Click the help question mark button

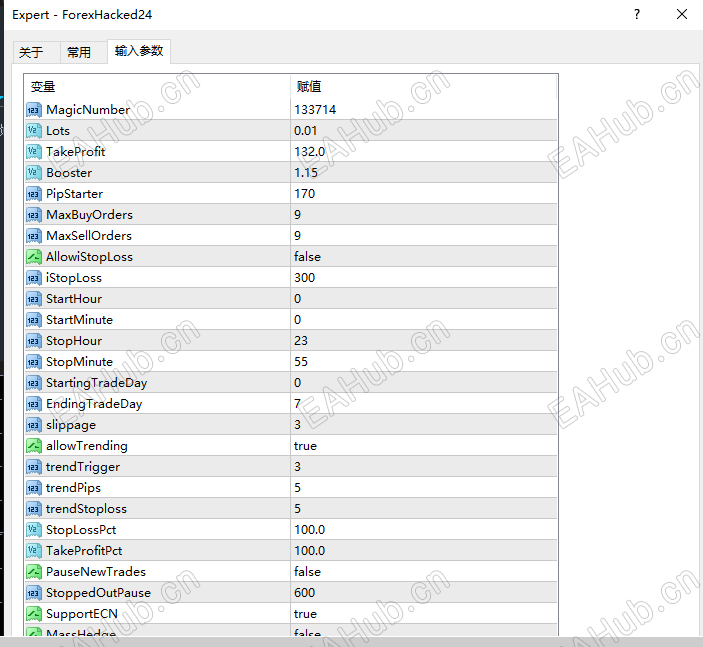(637, 14)
